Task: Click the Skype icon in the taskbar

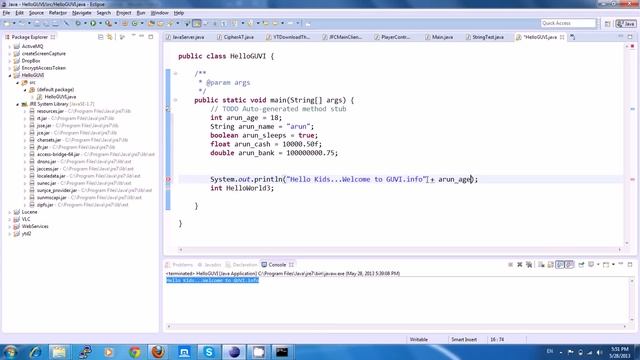Action: pyautogui.click(x=209, y=352)
